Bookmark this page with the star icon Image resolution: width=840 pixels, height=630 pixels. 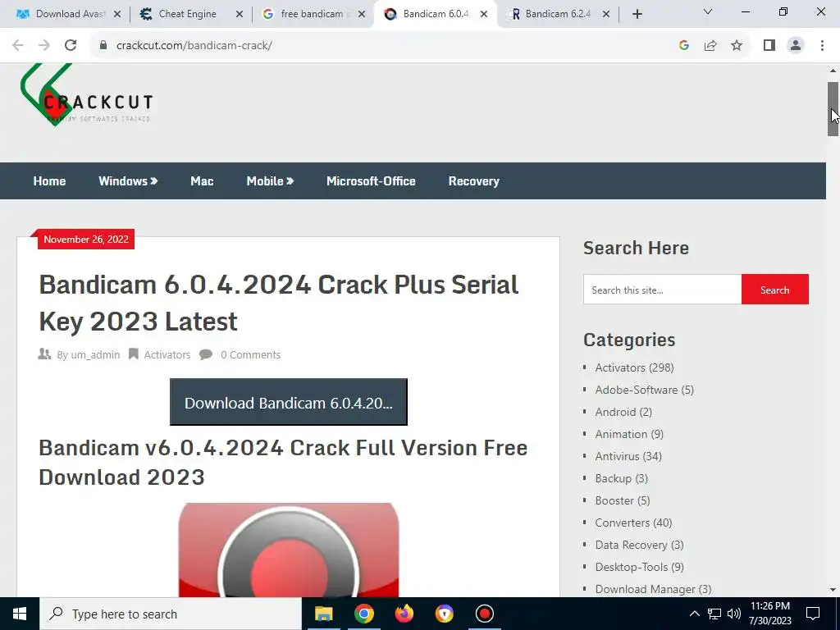(x=737, y=46)
